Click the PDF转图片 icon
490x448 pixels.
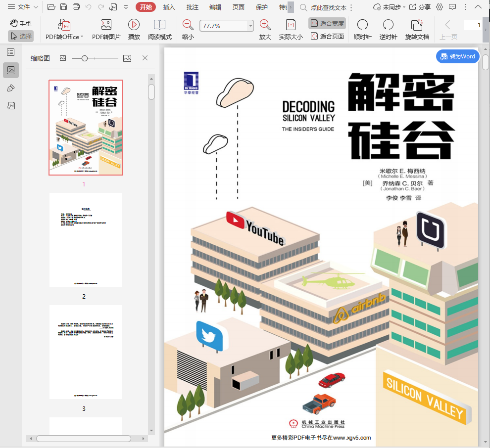click(106, 25)
